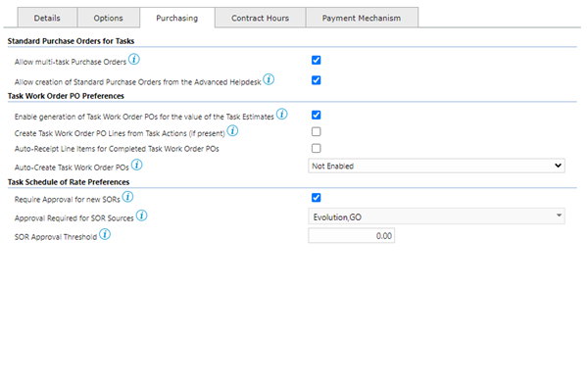Disable Advanced Helpdesk Standard Purchase Orders checkbox

pos(317,80)
